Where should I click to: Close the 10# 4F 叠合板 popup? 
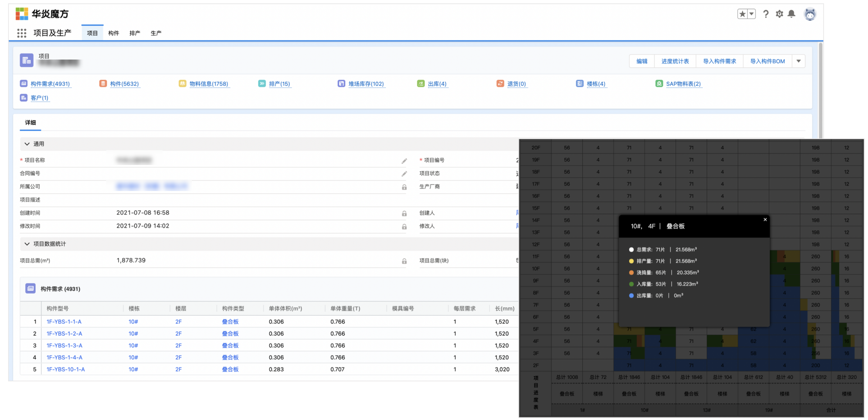(x=765, y=219)
